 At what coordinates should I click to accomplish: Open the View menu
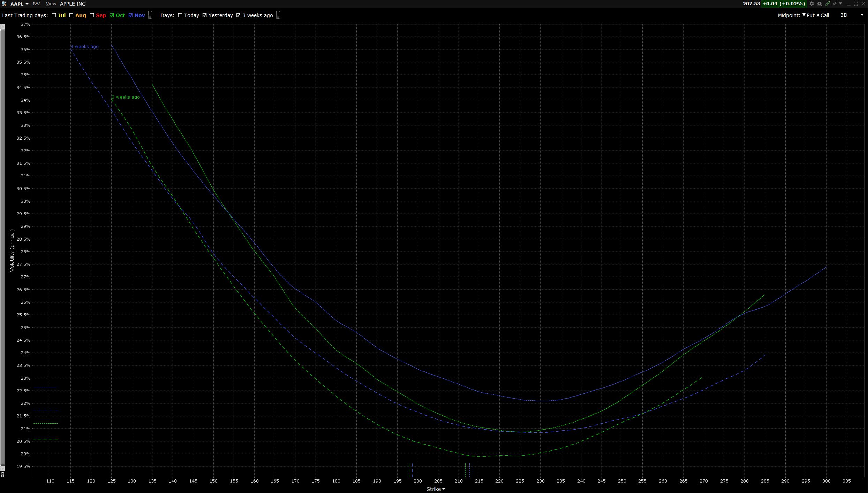[x=51, y=4]
